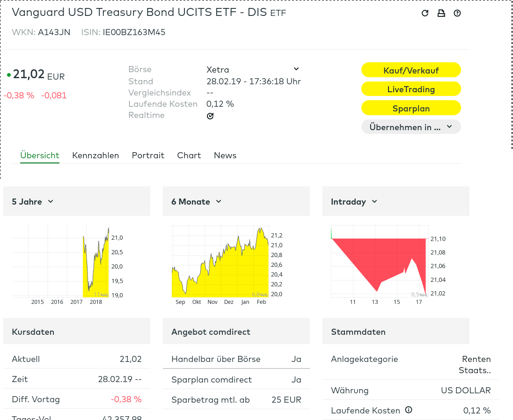Select the Übersicht tab
This screenshot has height=420, width=513.
(x=40, y=155)
